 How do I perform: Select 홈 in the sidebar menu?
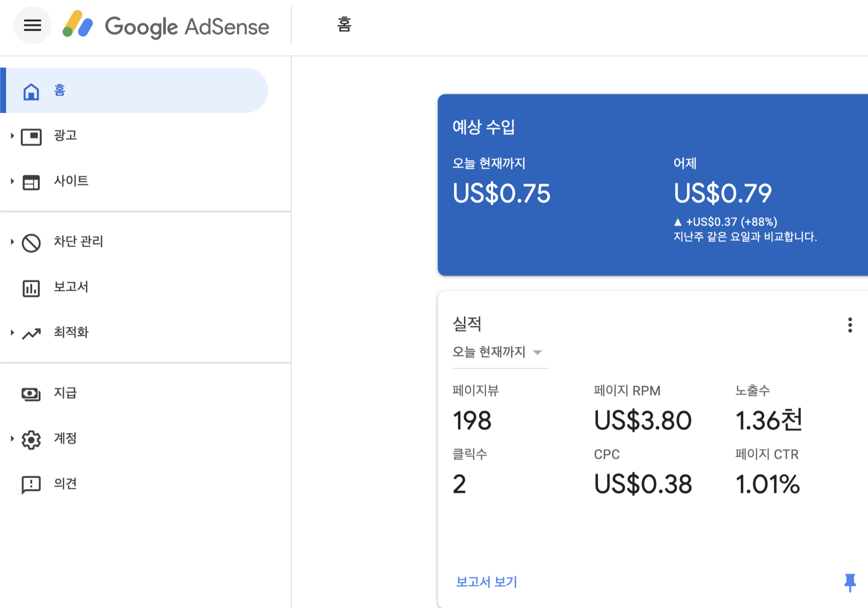tap(60, 90)
